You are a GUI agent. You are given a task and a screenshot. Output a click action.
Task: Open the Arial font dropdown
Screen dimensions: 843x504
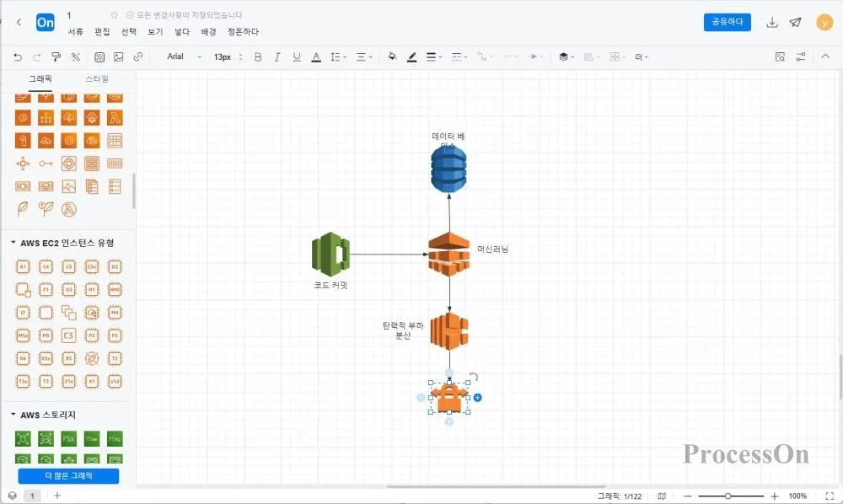[x=184, y=56]
